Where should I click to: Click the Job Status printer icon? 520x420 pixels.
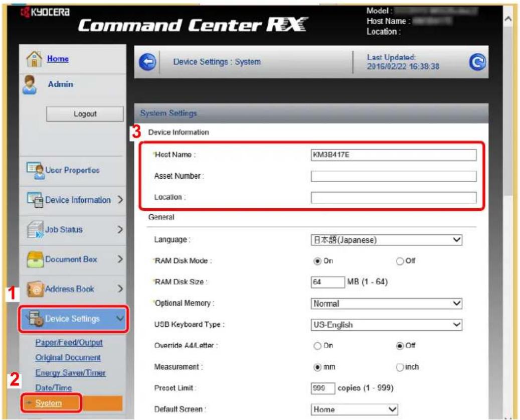(35, 230)
